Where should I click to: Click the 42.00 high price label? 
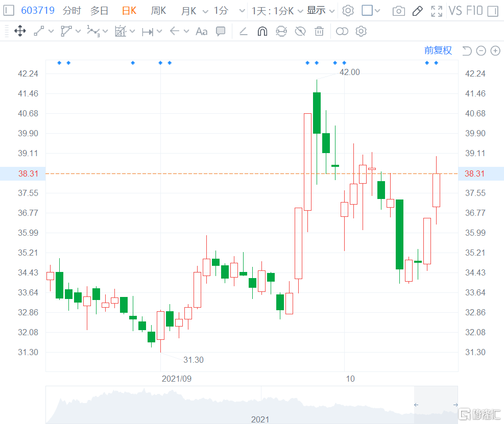tap(350, 72)
